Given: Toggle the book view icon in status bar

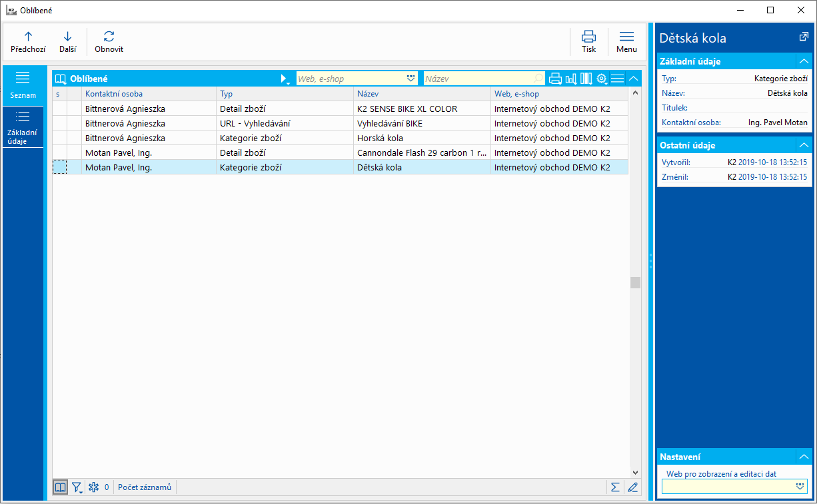Looking at the screenshot, I should pyautogui.click(x=60, y=487).
